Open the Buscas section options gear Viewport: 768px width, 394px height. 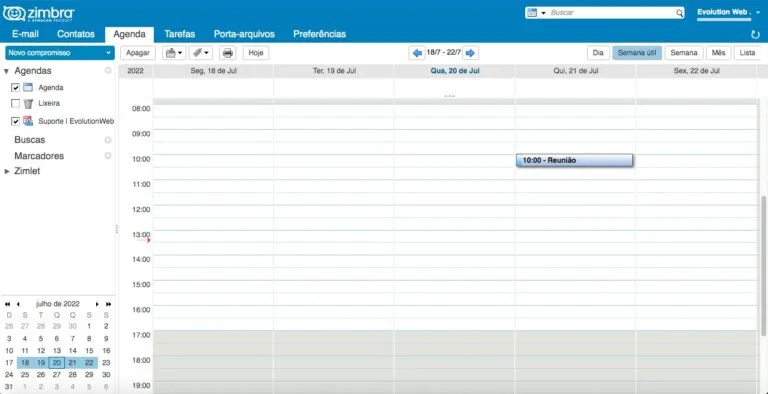coord(108,140)
